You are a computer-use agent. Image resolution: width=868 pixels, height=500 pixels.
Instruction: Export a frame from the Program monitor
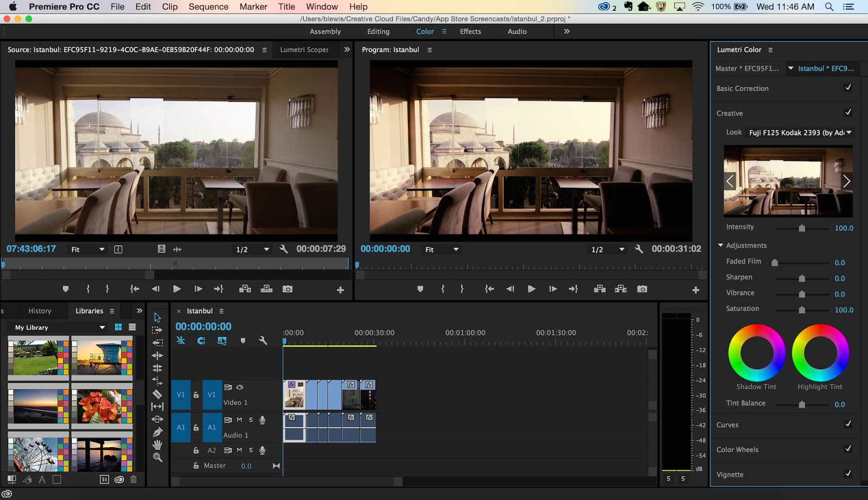[642, 289]
